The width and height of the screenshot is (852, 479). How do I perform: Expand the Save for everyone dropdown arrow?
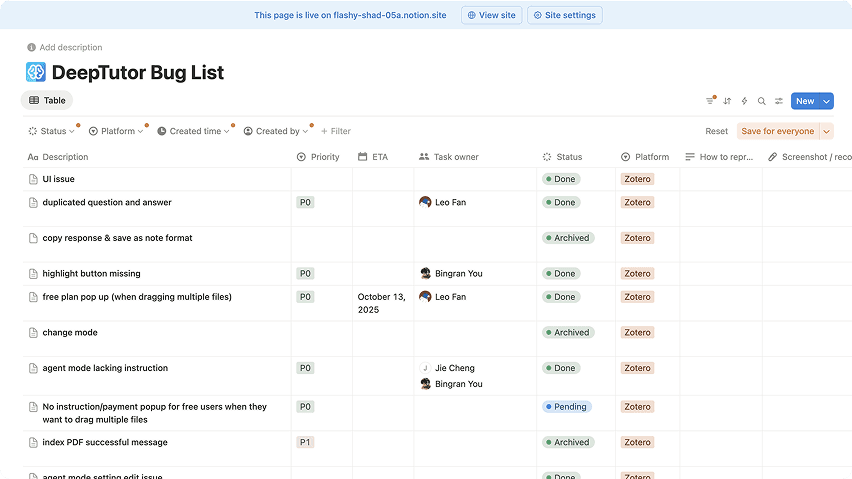tap(826, 131)
